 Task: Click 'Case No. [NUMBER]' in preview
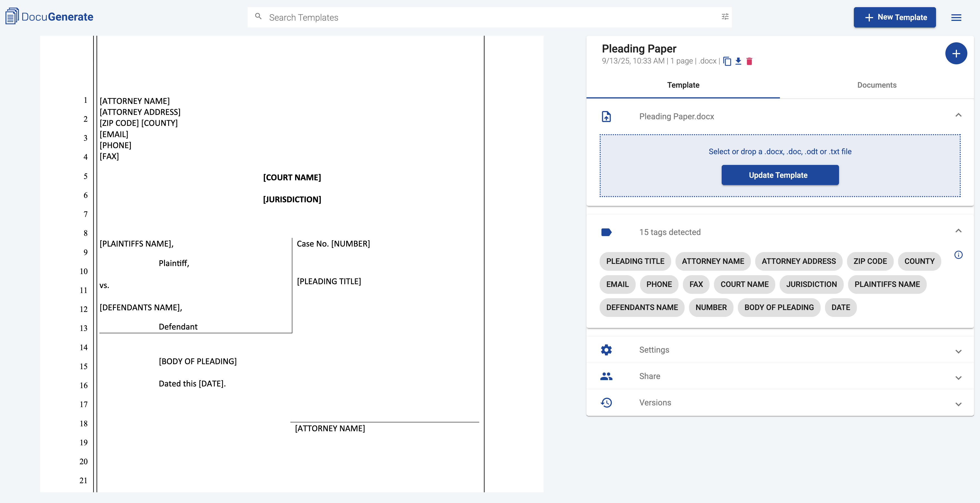pos(333,244)
